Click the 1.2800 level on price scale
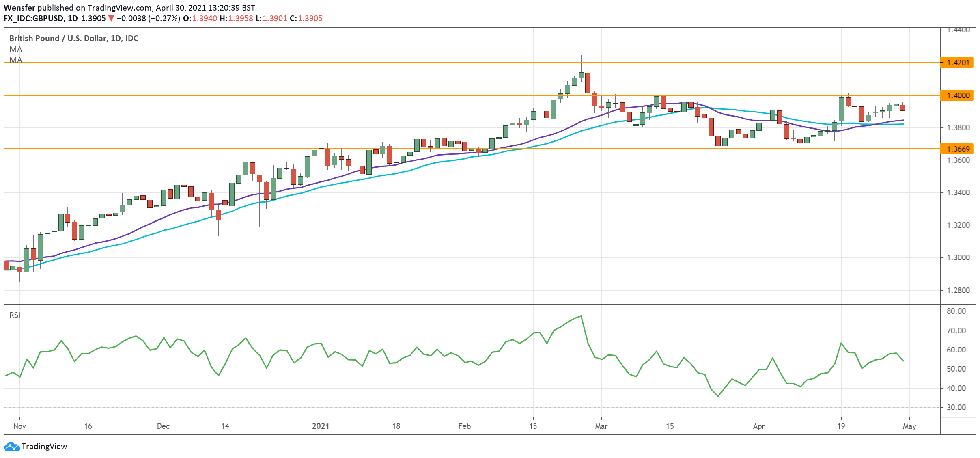The height and width of the screenshot is (458, 980). click(958, 290)
